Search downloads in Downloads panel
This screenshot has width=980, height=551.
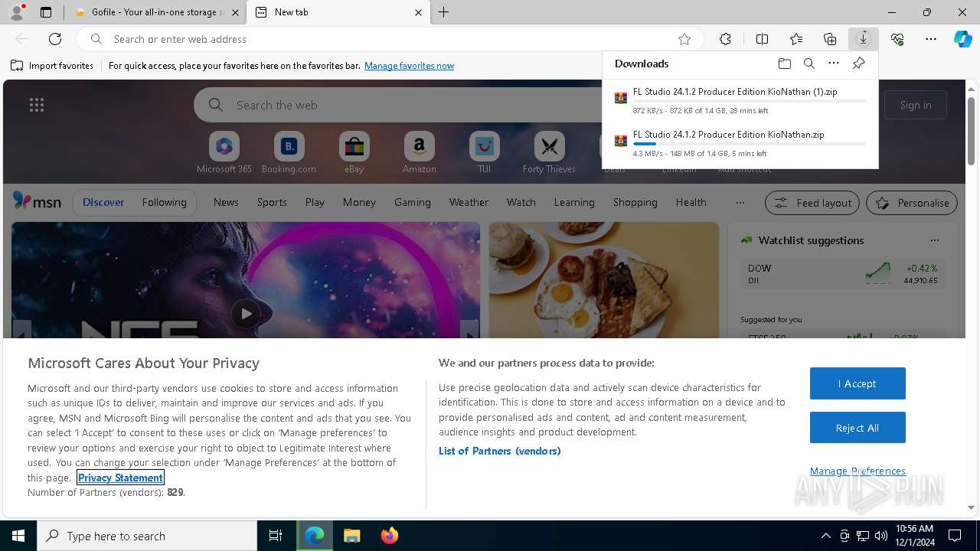(809, 64)
